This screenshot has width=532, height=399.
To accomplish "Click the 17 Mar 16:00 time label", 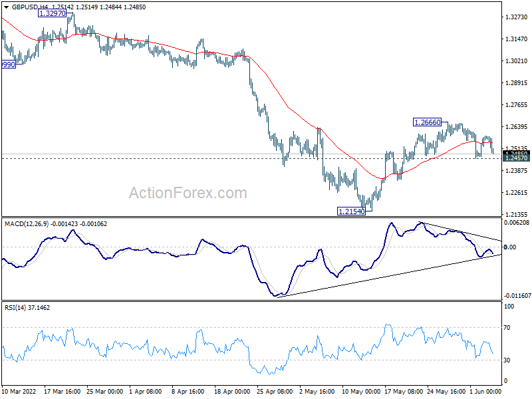I will [x=62, y=392].
